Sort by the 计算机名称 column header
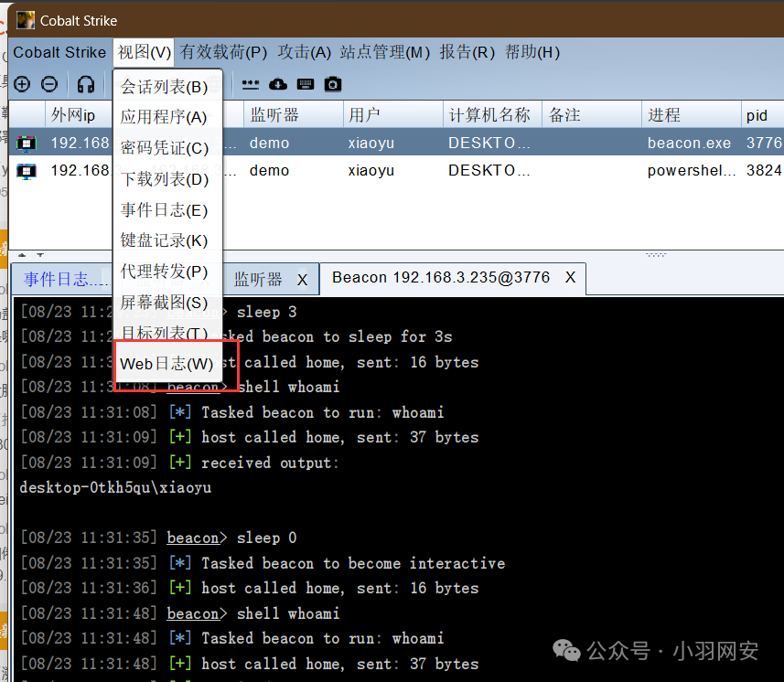Image resolution: width=784 pixels, height=682 pixels. [x=492, y=115]
